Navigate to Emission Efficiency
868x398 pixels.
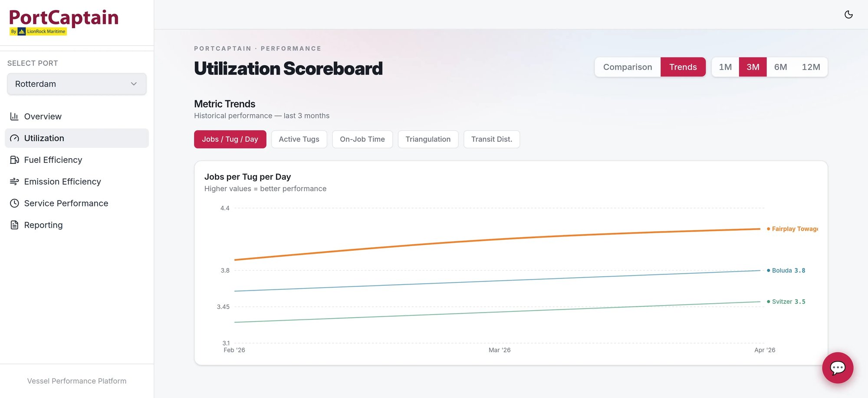[77, 182]
